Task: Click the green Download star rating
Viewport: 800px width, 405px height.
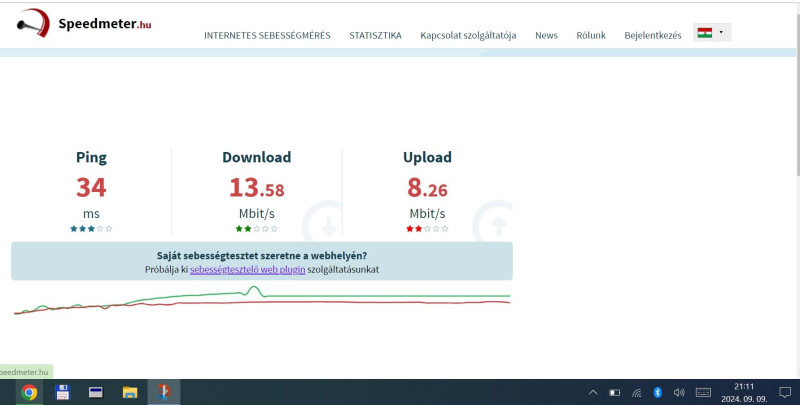Action: pyautogui.click(x=257, y=229)
